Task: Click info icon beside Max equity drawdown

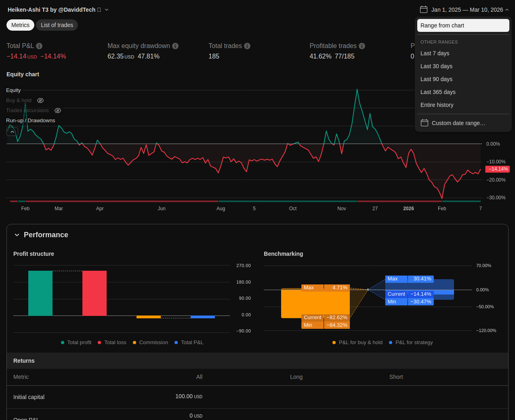Action: [175, 46]
